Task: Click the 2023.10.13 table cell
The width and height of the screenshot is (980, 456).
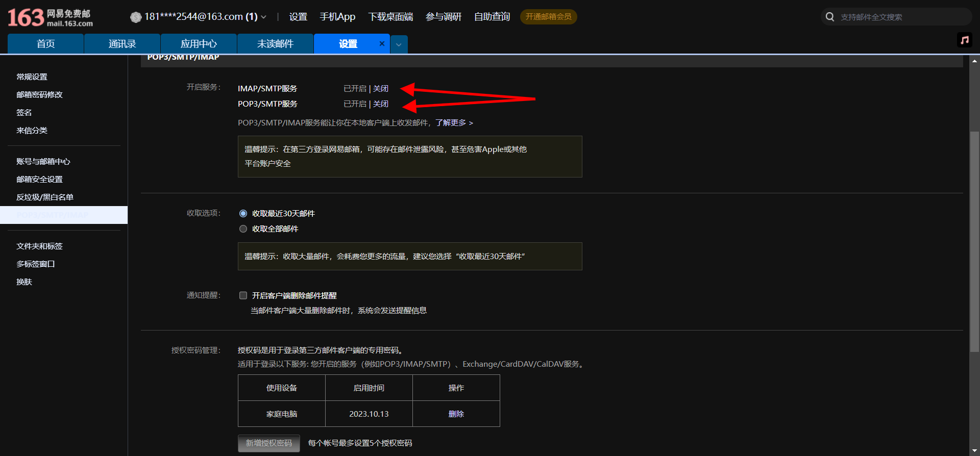Action: tap(369, 414)
